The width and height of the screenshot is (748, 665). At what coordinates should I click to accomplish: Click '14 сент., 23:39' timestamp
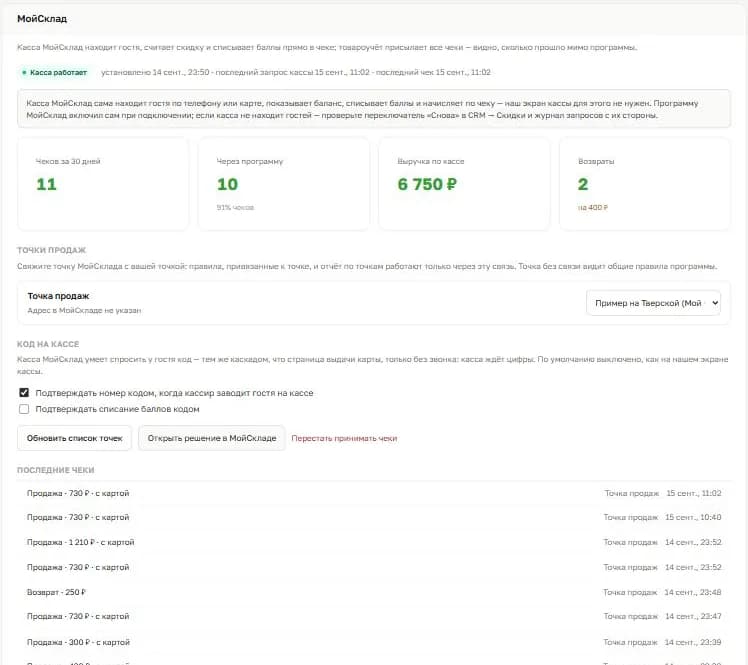(693, 642)
